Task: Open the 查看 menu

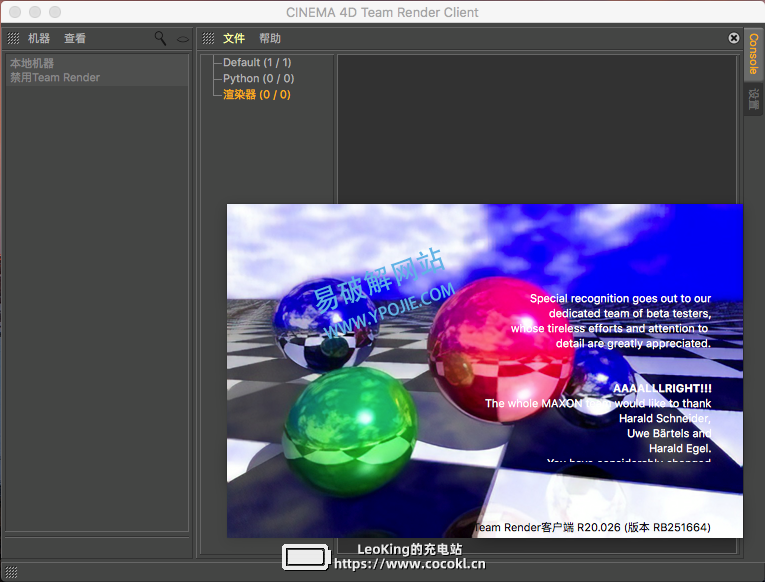Action: click(75, 39)
